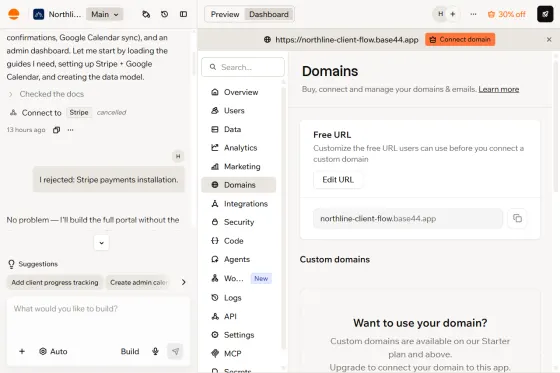Send the prompt with paper-plane button

[175, 351]
